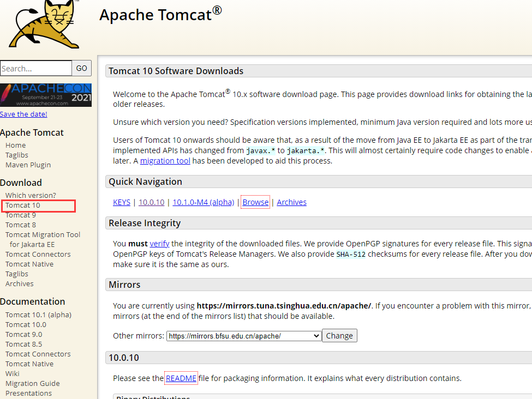Jump to 10.1.0-M4 (alpha) link
This screenshot has width=532, height=399.
pos(203,202)
